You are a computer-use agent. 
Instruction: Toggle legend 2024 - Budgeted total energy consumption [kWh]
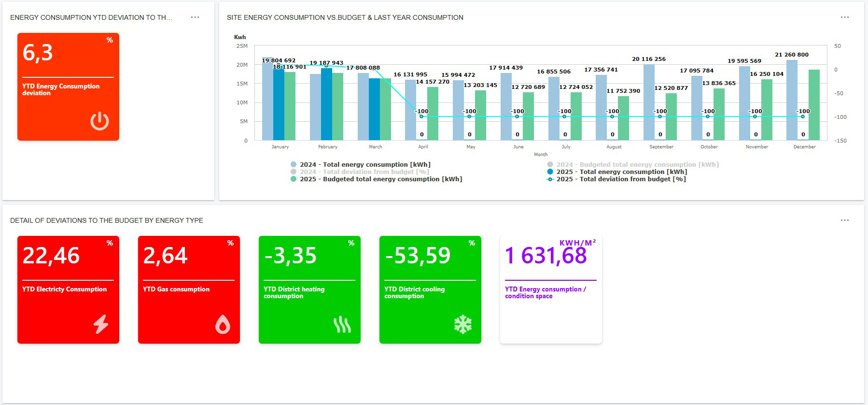(633, 164)
